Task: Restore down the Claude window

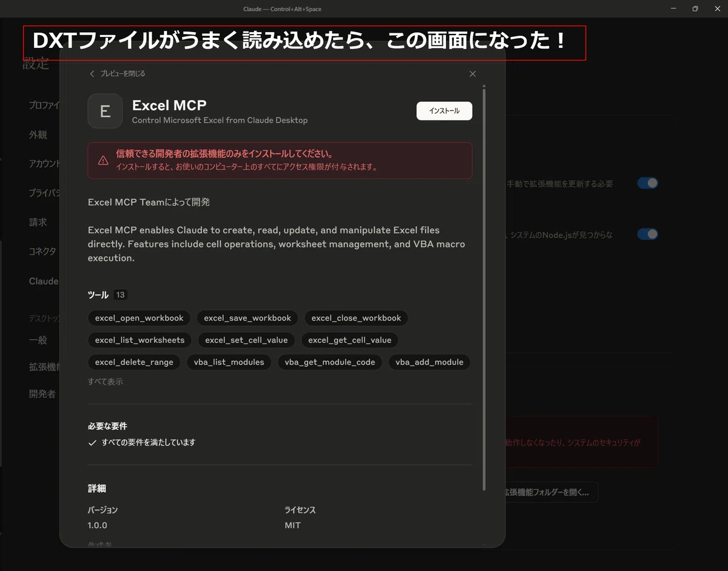Action: 695,8
